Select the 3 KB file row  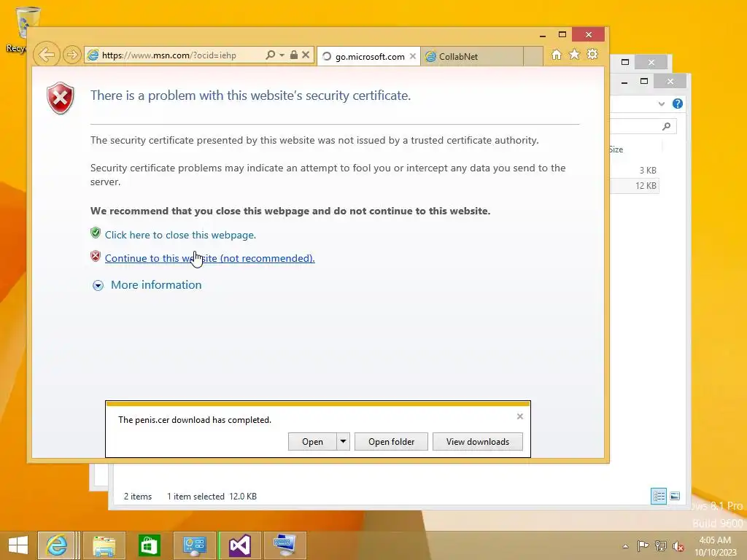[x=635, y=170]
